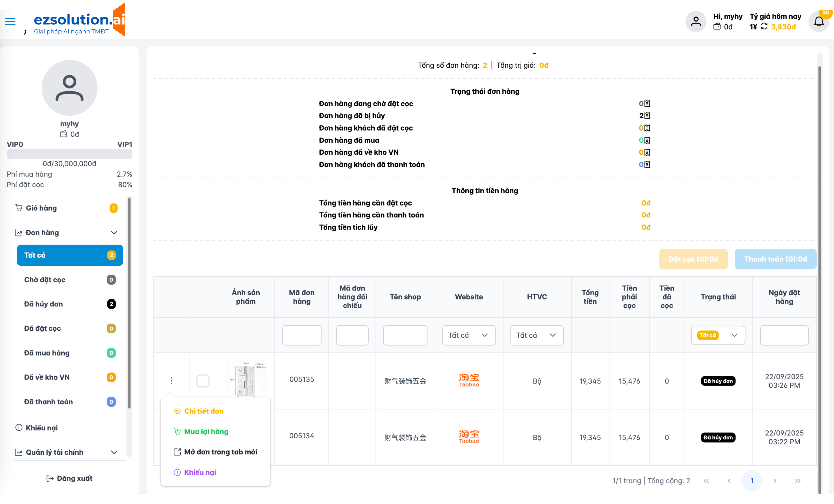
Task: Expand Quản lý tài chính section
Action: pos(114,452)
